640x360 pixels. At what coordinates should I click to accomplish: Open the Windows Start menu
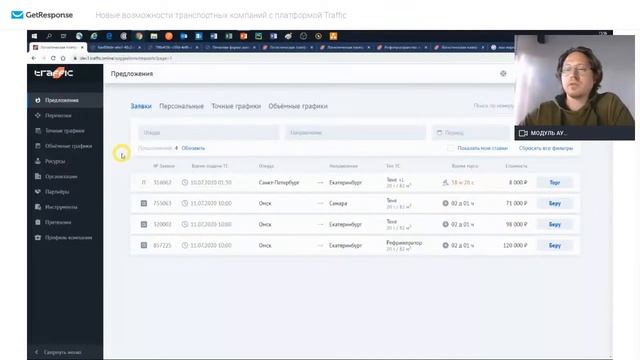(34, 36)
